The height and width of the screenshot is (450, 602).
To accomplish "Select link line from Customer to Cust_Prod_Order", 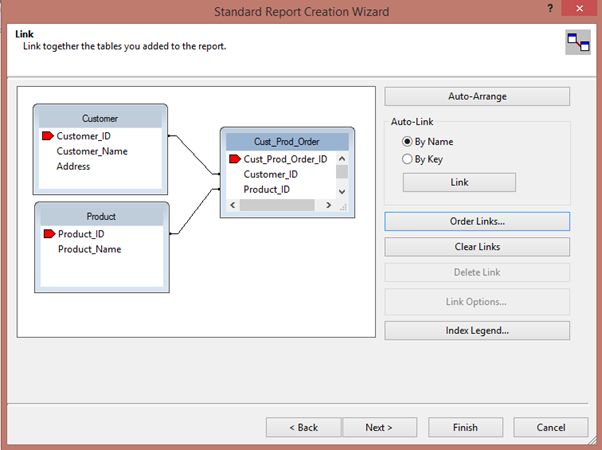I will coord(194,155).
